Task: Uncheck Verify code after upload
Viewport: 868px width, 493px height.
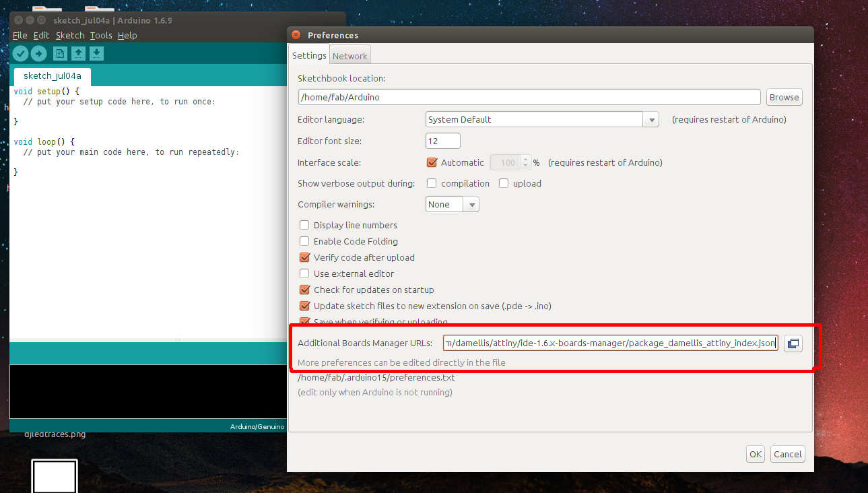Action: click(304, 257)
